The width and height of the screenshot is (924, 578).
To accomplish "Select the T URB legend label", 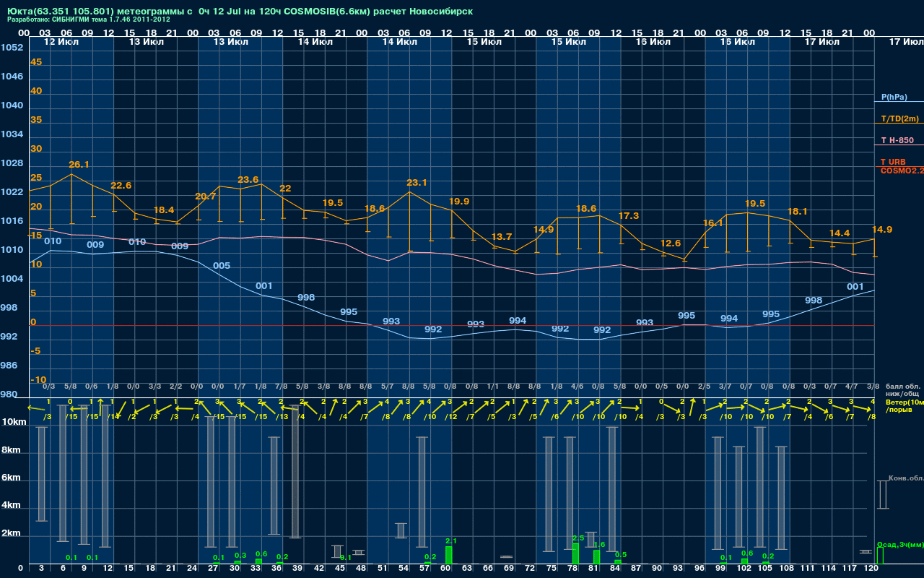I will click(893, 162).
